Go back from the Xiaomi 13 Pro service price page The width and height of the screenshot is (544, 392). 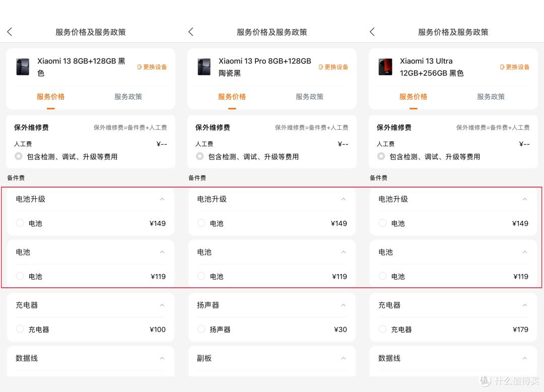pos(191,32)
